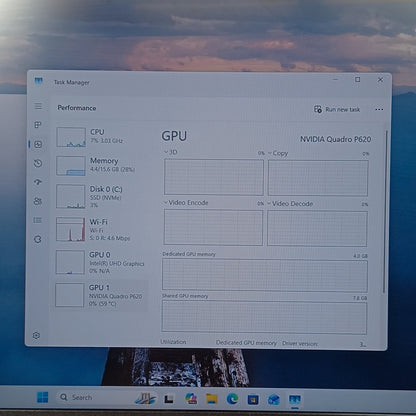Select the Performance page icon in the sidebar
The image size is (416, 416).
coord(38,144)
